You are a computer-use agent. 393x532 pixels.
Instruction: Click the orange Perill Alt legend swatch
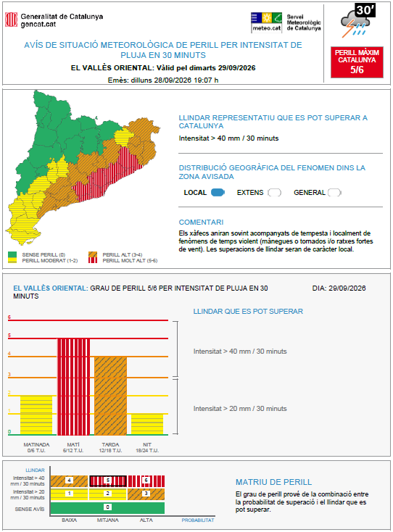[93, 254]
